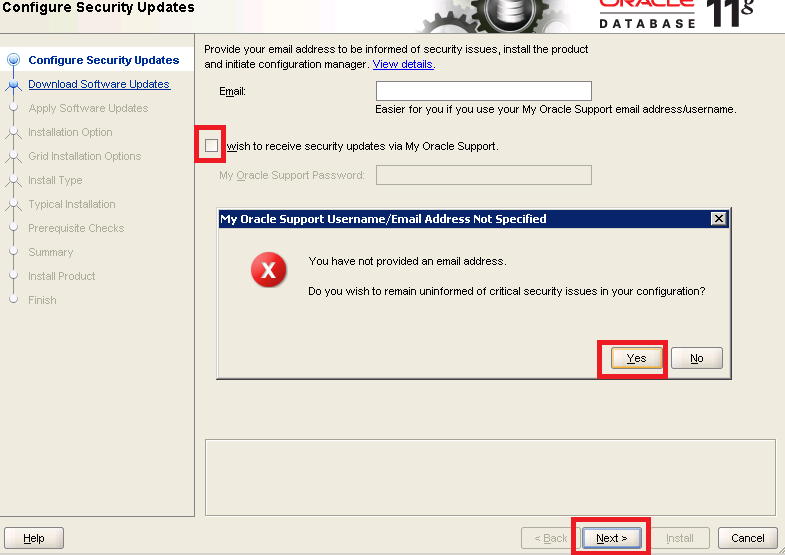Cancel the Oracle installation

[747, 538]
